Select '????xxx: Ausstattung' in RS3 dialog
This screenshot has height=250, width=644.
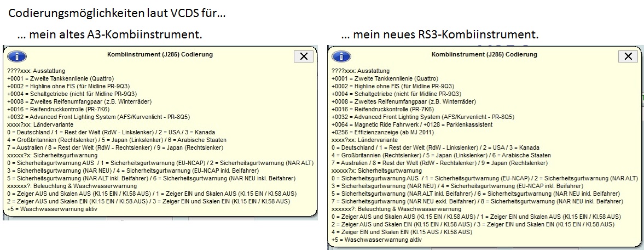[x=361, y=71]
